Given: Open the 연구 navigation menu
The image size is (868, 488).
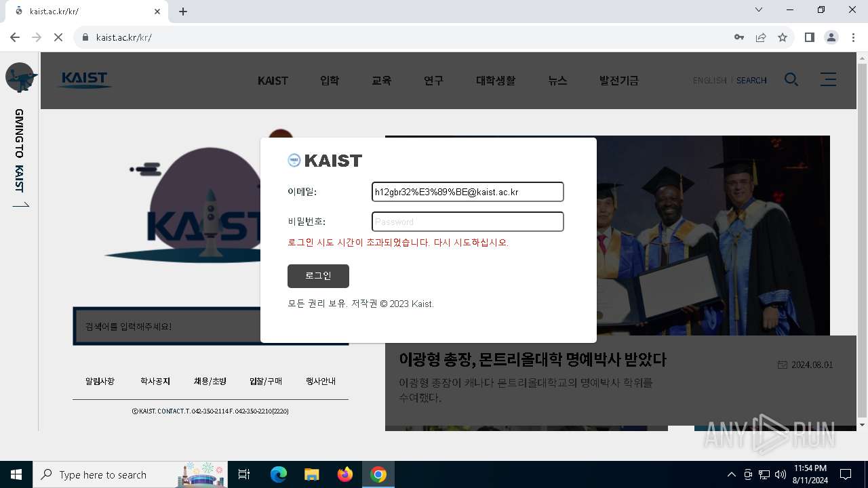Looking at the screenshot, I should (434, 81).
